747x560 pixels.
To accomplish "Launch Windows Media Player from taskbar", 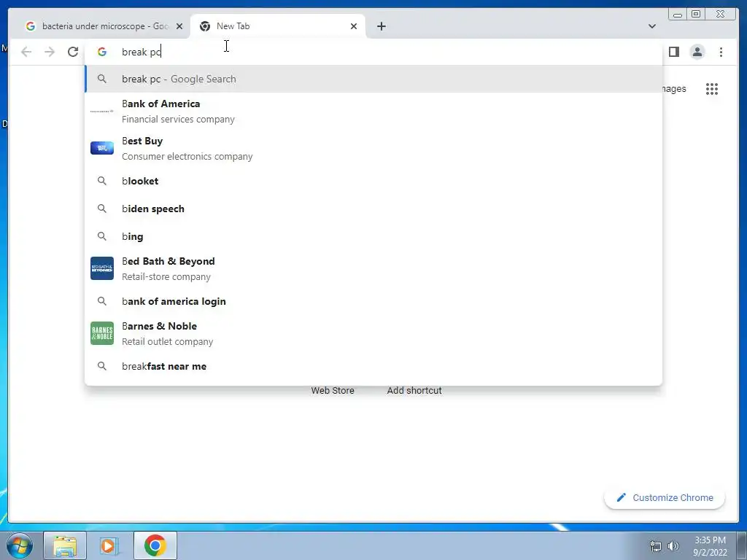I will point(109,545).
